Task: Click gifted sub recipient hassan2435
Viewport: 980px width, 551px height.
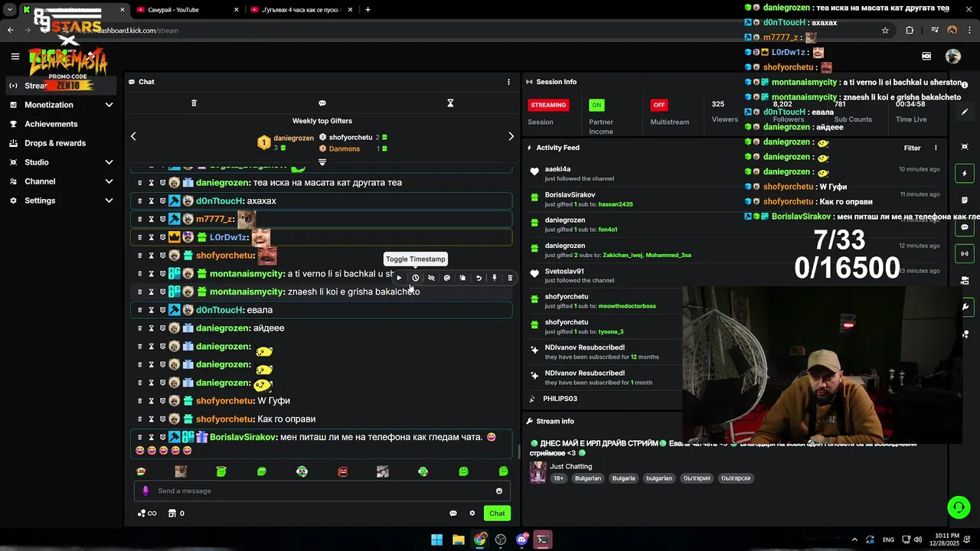Action: (x=616, y=204)
